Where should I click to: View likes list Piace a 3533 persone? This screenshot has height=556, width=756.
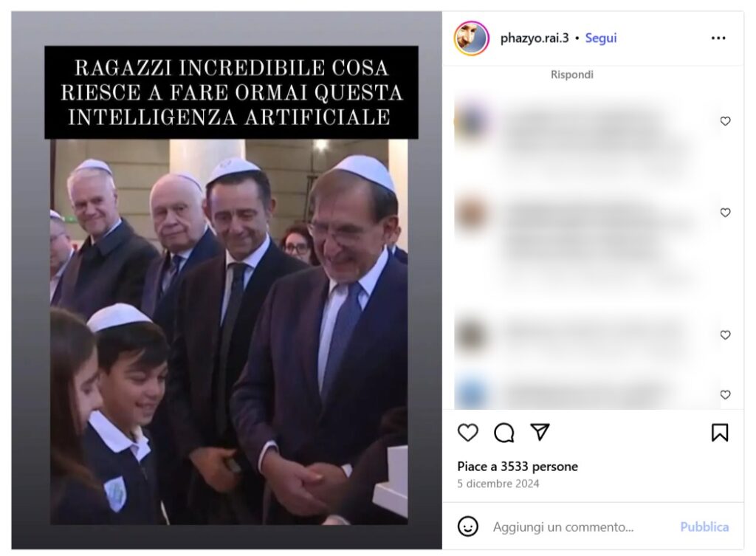click(518, 467)
